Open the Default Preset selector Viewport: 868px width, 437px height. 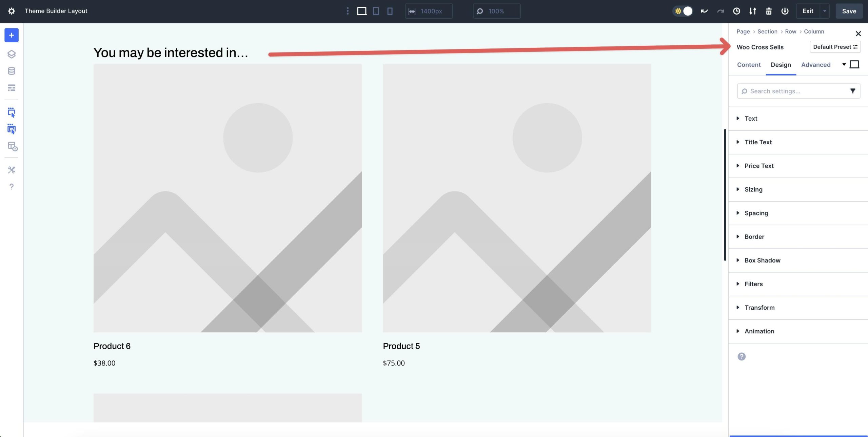[x=835, y=47]
